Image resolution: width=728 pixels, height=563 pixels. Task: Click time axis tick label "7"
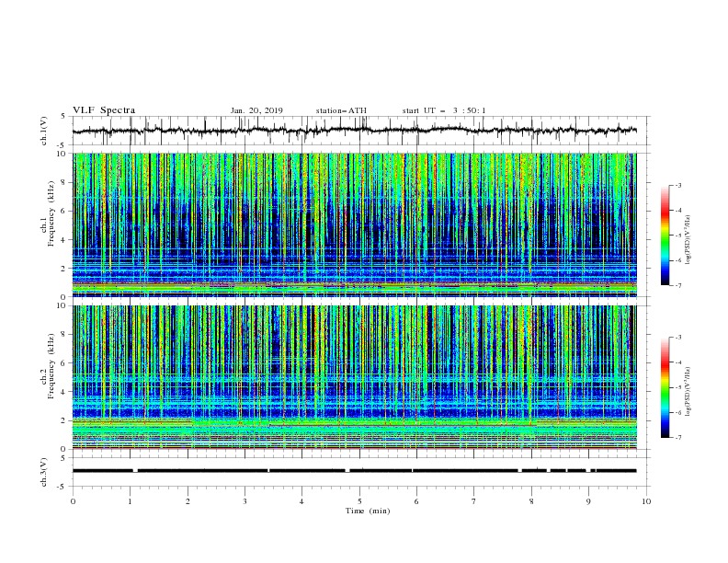(473, 501)
